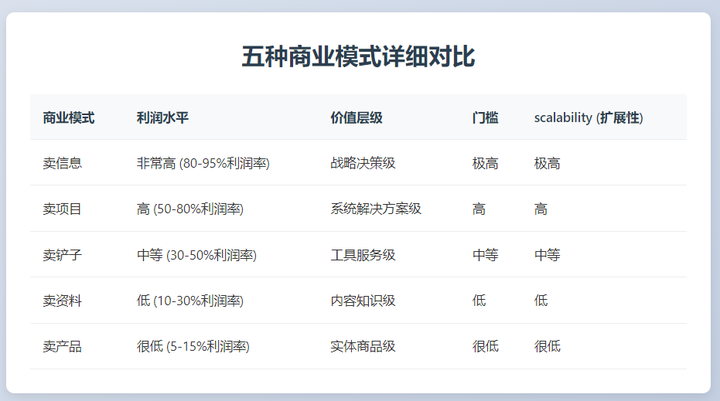Select 卖项目 row's scalability value 高
The height and width of the screenshot is (401, 720).
tap(540, 209)
